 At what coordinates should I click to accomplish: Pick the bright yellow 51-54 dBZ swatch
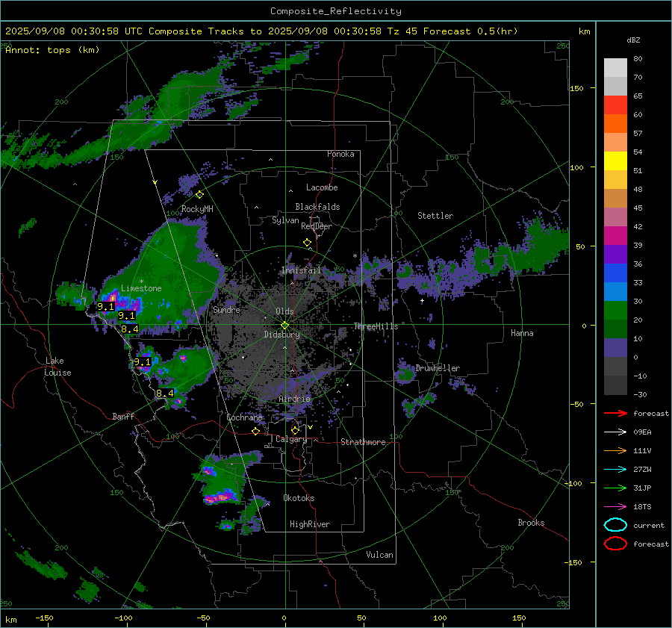tap(615, 161)
